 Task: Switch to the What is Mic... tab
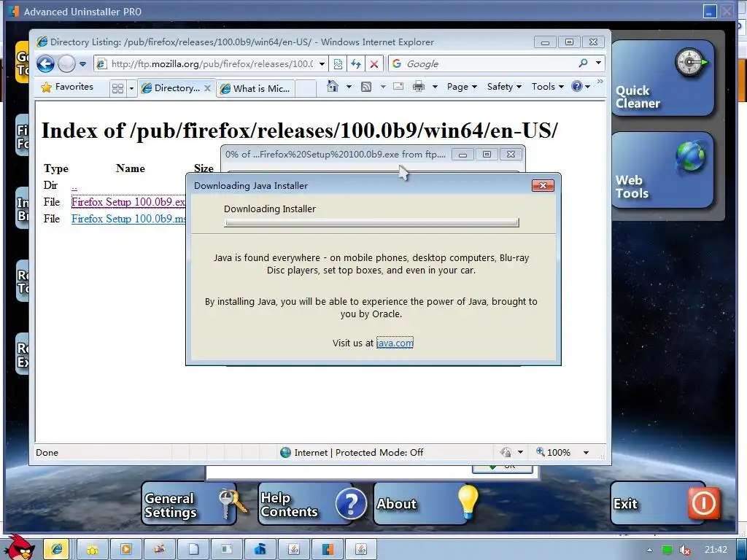(255, 88)
